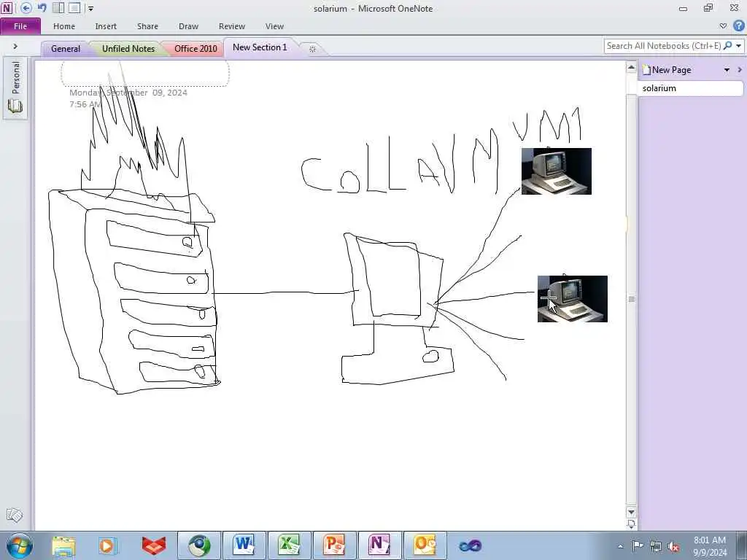747x560 pixels.
Task: Click the Show desktop strip right of the taskbar clock
Action: pos(742,545)
